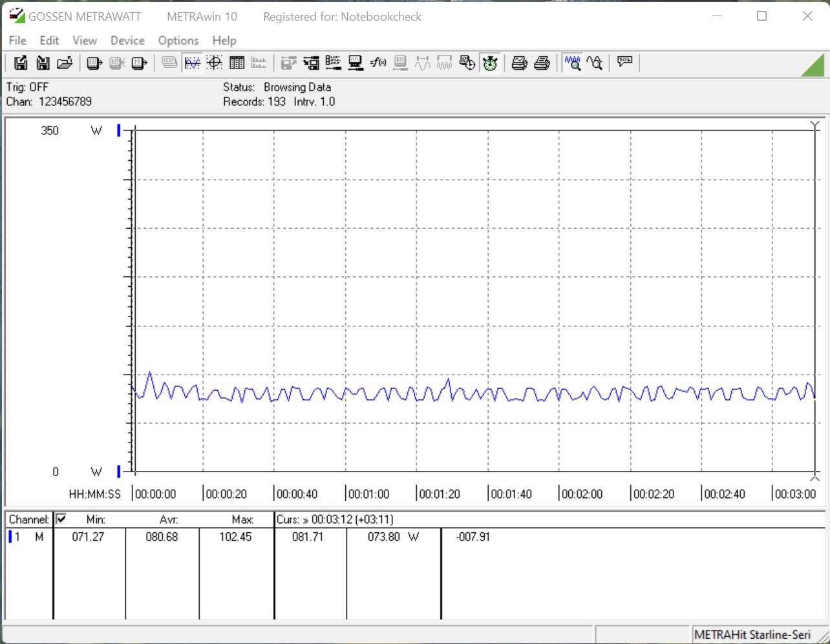Screen dimensions: 830x644
Task: Select channel 1 M row label
Action: (x=27, y=537)
